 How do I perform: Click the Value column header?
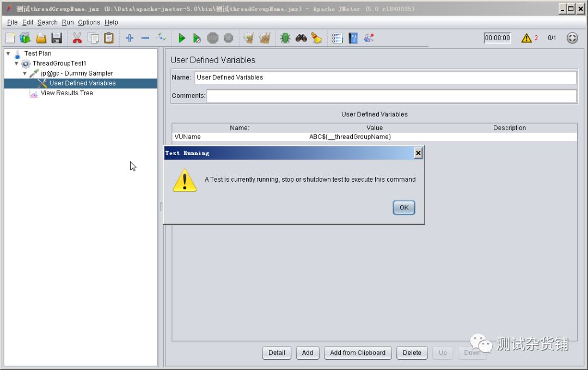374,128
